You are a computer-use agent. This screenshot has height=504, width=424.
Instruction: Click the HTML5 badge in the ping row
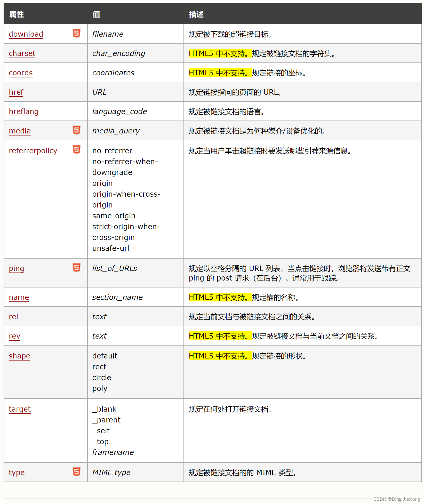[76, 268]
